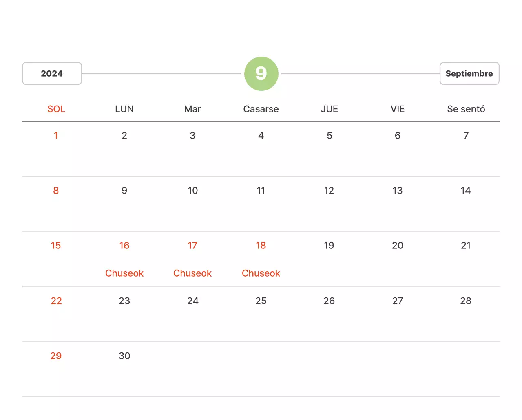This screenshot has height=420, width=522.
Task: Choose Thursday the 19th
Action: (329, 246)
